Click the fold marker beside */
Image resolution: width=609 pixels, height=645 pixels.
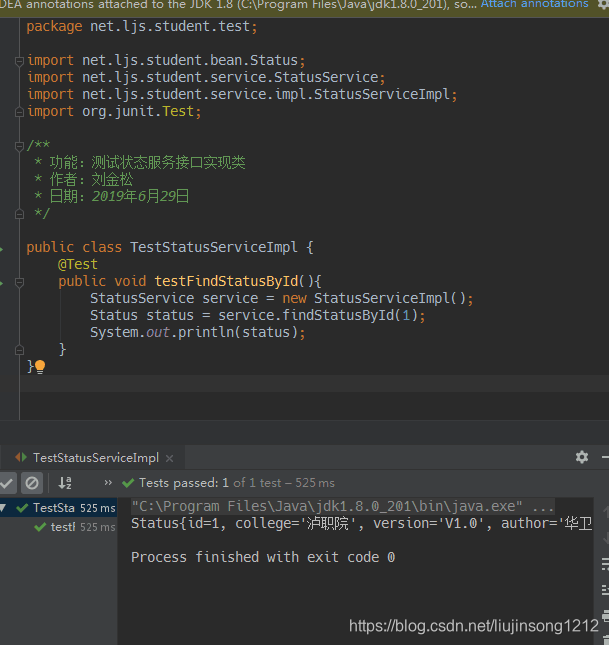19,214
